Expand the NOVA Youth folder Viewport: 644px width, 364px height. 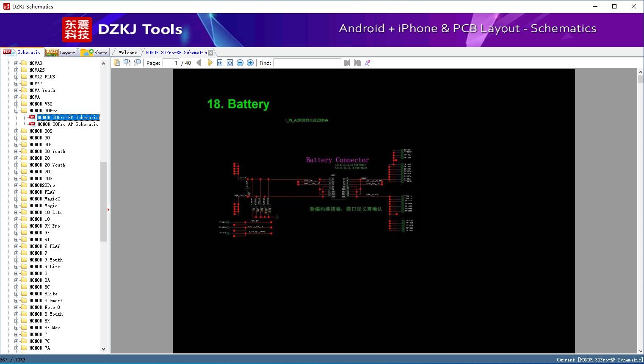coord(17,90)
